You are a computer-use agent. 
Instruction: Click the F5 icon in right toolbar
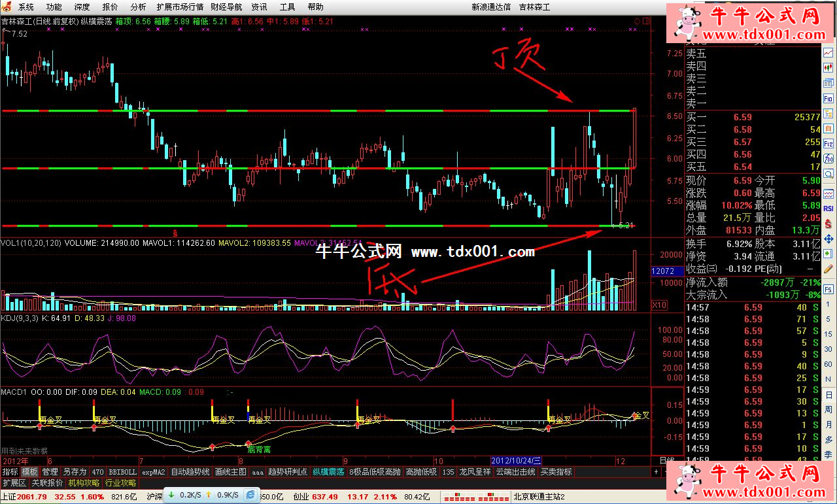pyautogui.click(x=828, y=289)
